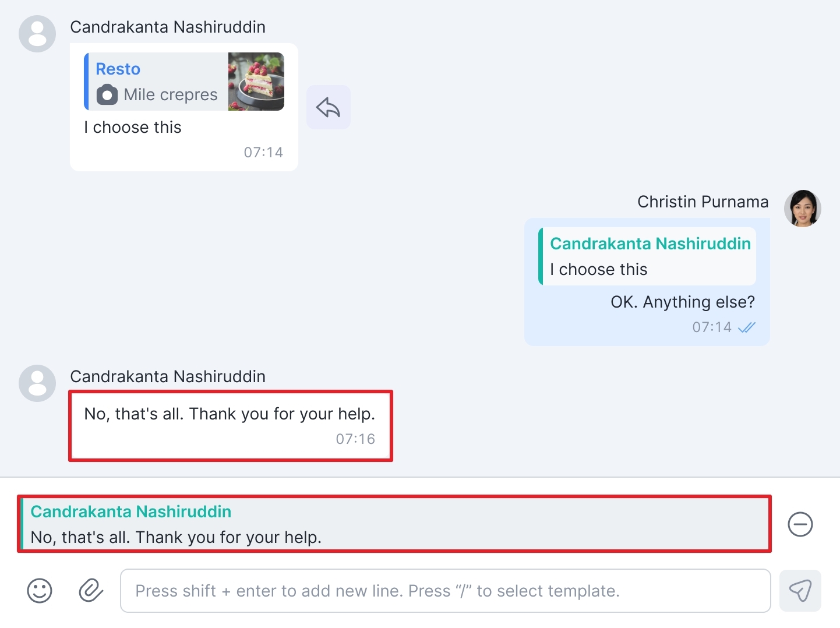The width and height of the screenshot is (840, 628).
Task: Open the cake photo thumbnail
Action: [256, 82]
